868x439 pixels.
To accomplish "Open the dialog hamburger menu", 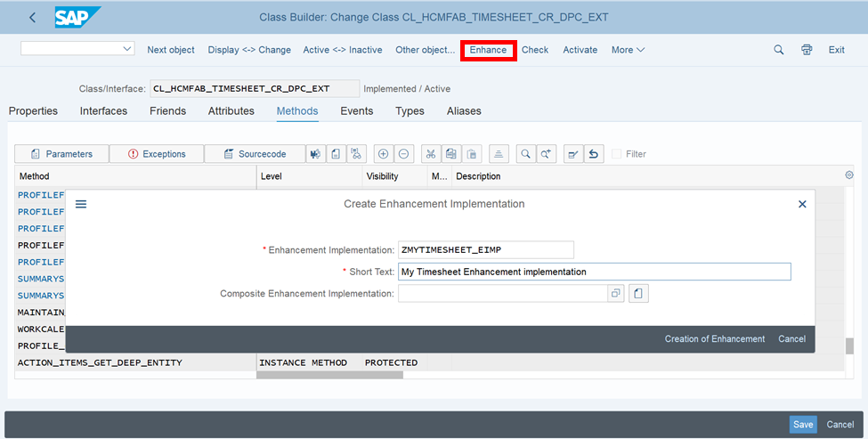I will tap(81, 204).
